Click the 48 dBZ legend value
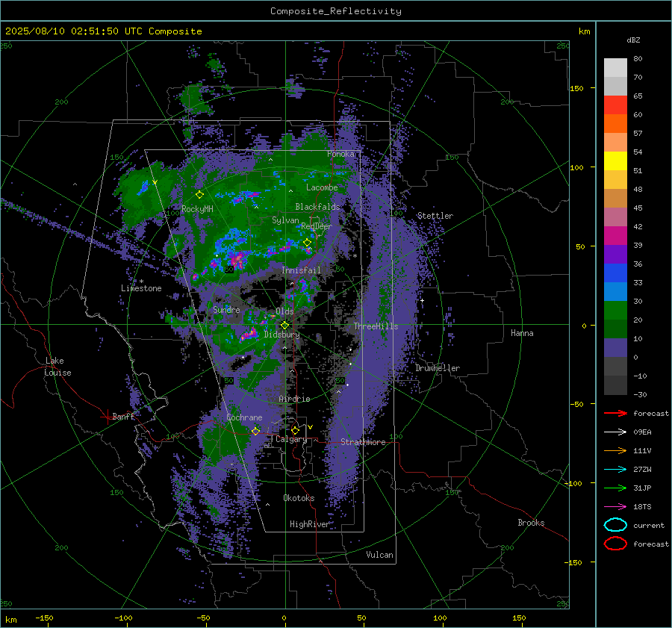 (638, 189)
